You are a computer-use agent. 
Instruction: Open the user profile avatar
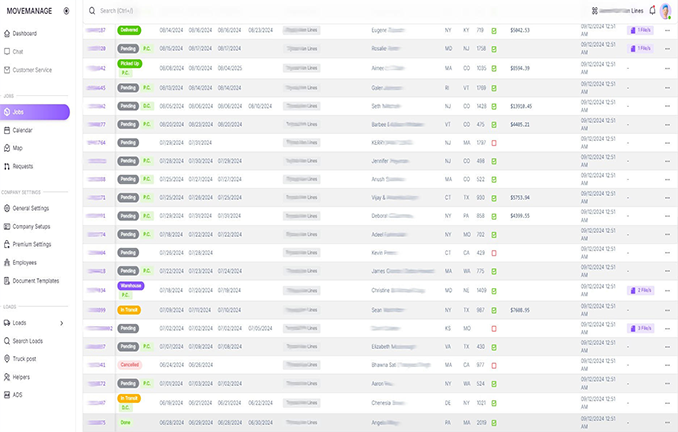click(x=667, y=10)
